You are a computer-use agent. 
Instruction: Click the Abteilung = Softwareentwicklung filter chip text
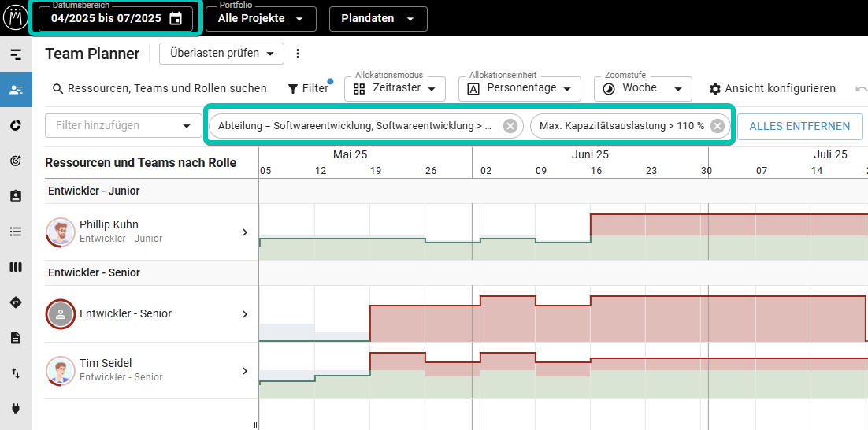[354, 126]
